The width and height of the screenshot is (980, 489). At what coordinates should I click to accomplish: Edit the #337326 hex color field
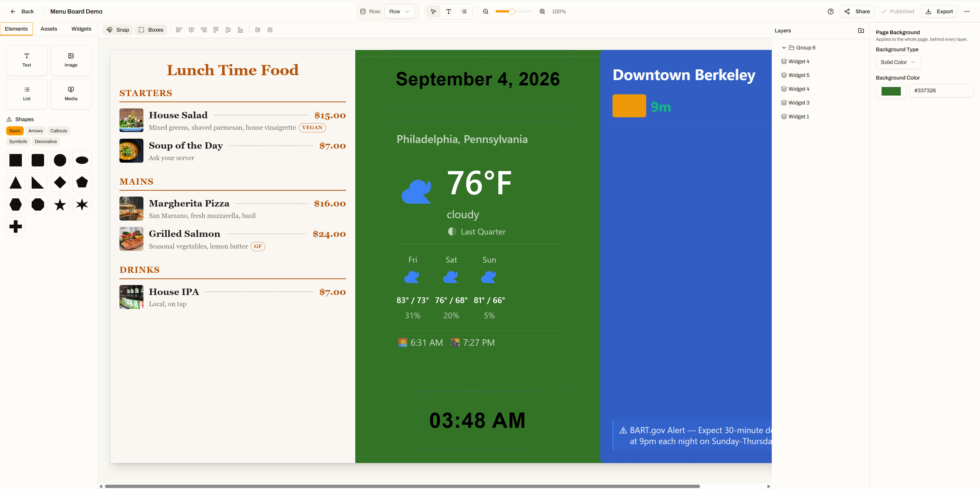[x=941, y=91]
